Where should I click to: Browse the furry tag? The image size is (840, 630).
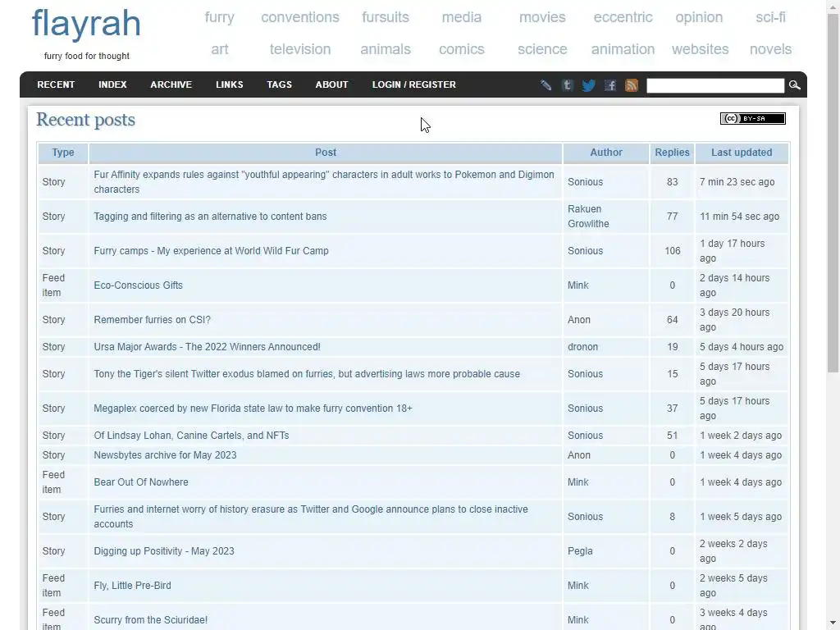coord(220,17)
